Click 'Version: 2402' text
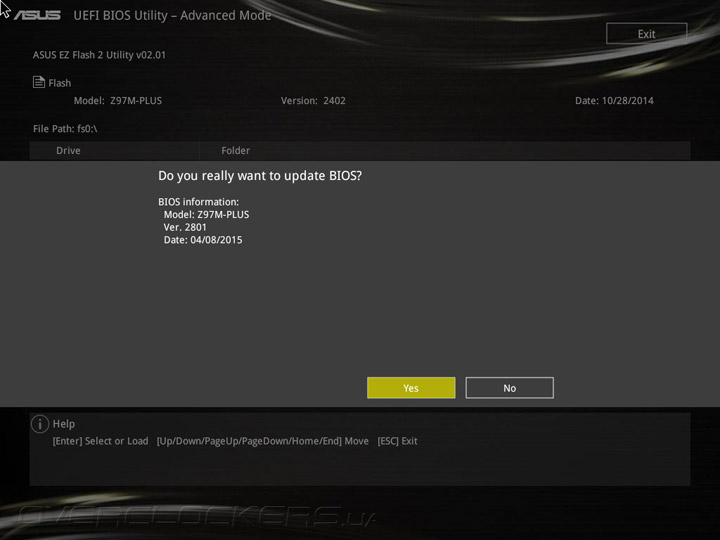 coord(313,101)
